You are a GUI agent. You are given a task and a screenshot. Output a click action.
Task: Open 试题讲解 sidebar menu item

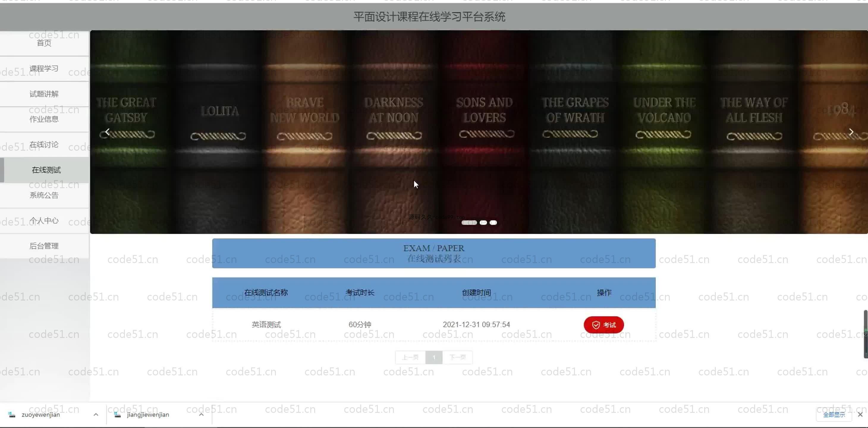pyautogui.click(x=44, y=94)
